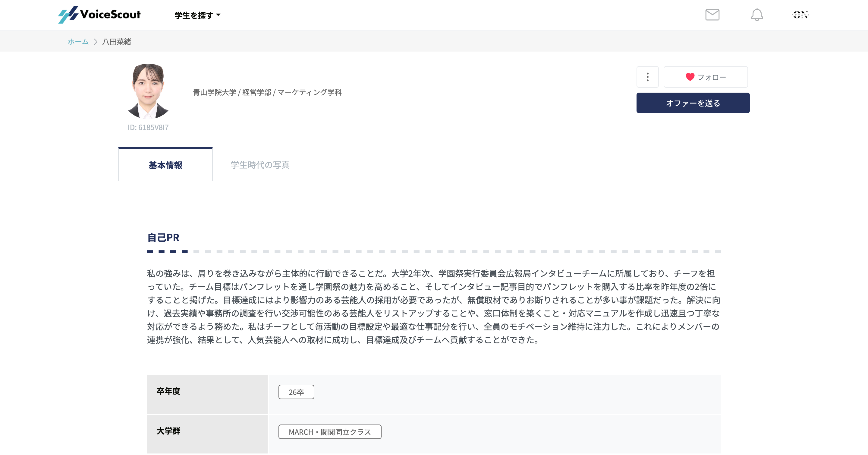
Task: Switch to the 基本情報 tab
Action: (x=165, y=165)
